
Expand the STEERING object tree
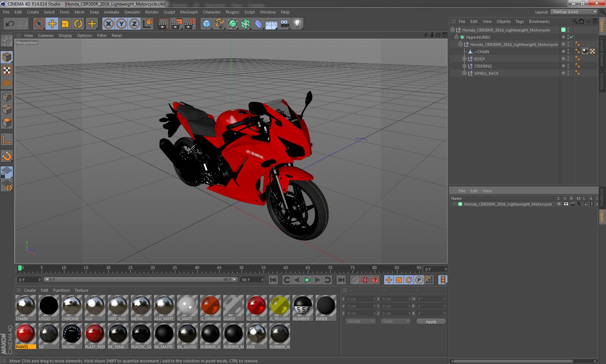point(464,66)
